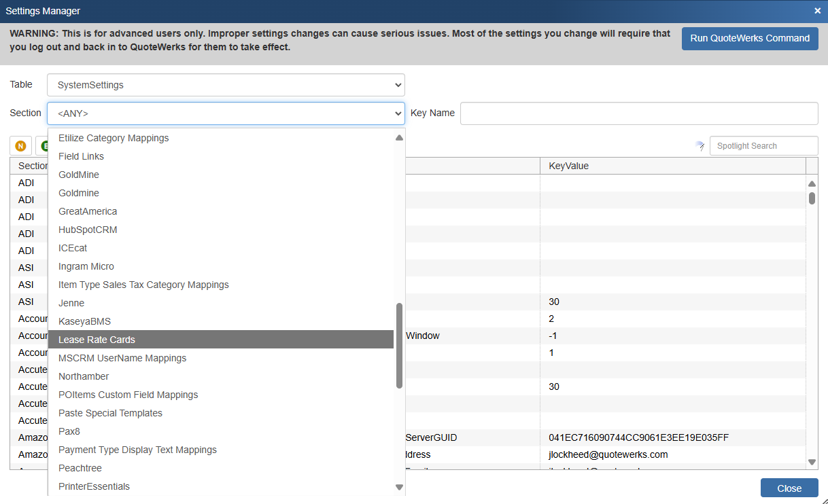
Task: Select Lease Rate Cards section
Action: click(97, 340)
